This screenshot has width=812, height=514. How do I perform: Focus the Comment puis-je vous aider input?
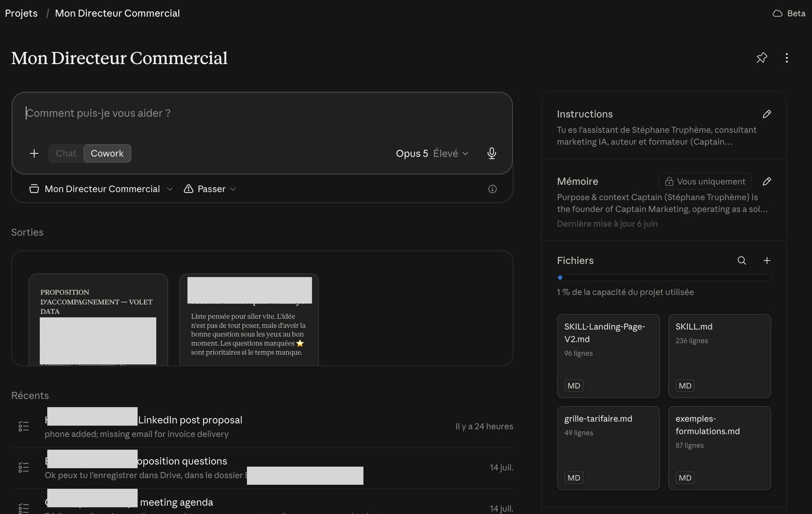coord(262,113)
